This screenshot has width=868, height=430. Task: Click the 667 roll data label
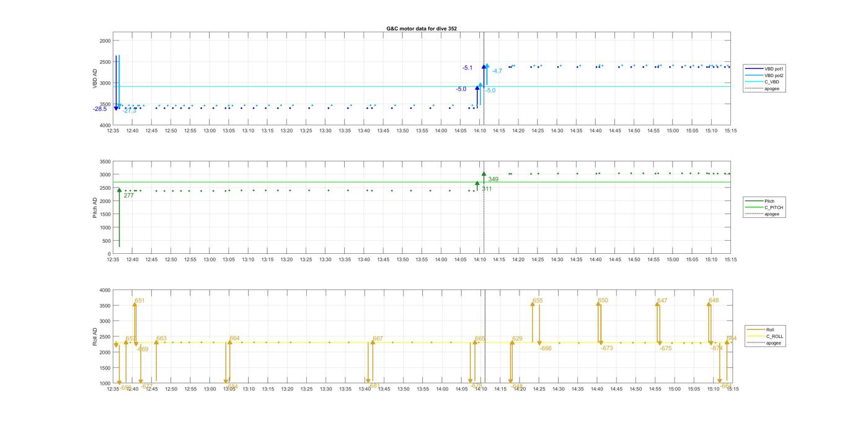coord(378,339)
